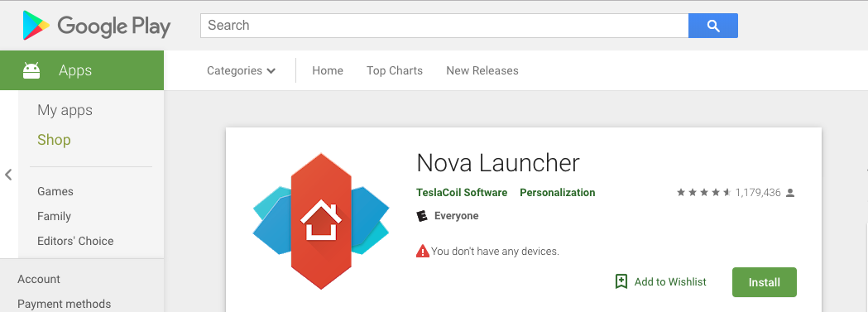The height and width of the screenshot is (312, 868).
Task: Click the Android robot icon beside Apps
Action: (x=31, y=70)
